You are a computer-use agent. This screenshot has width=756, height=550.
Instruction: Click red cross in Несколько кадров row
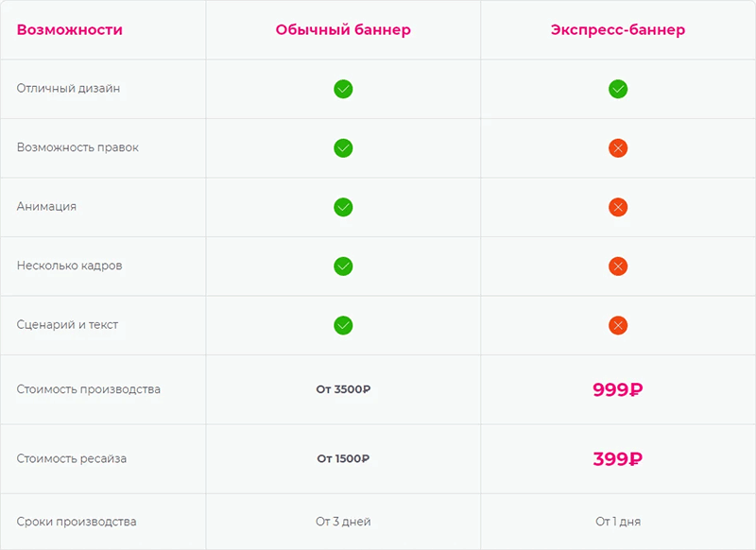coord(618,266)
